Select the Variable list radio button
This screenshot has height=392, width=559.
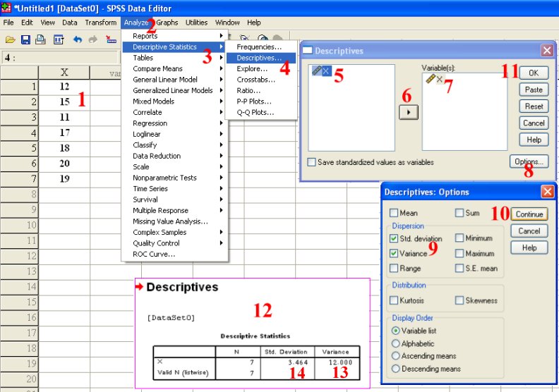click(395, 331)
